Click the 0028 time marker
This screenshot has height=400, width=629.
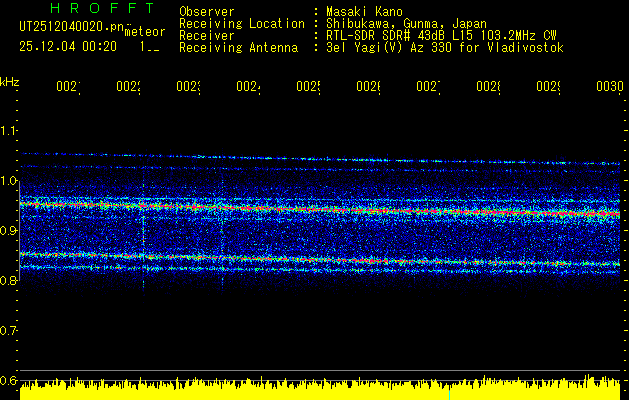489,86
